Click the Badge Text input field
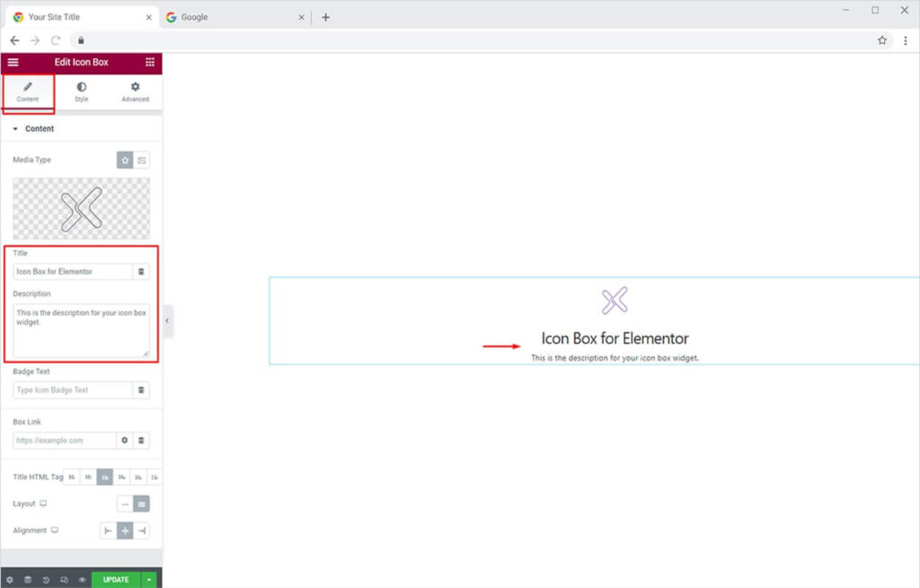 click(73, 391)
